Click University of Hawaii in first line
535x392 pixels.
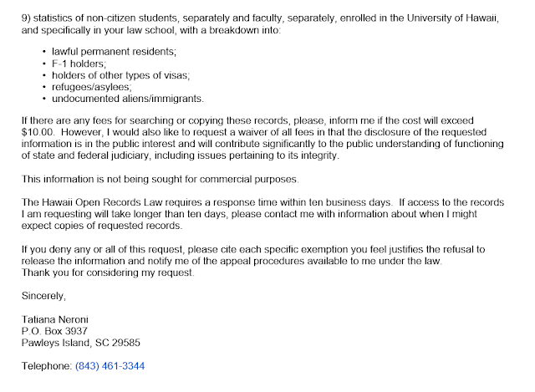coord(451,18)
